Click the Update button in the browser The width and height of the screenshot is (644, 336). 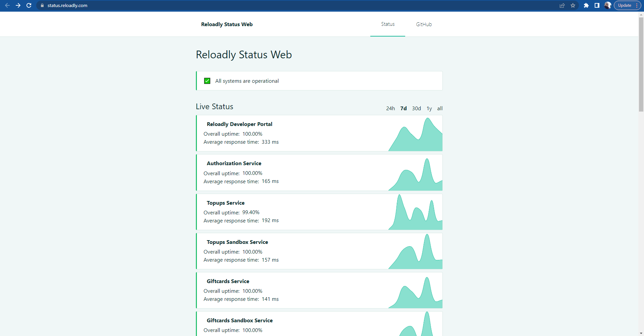pos(625,5)
